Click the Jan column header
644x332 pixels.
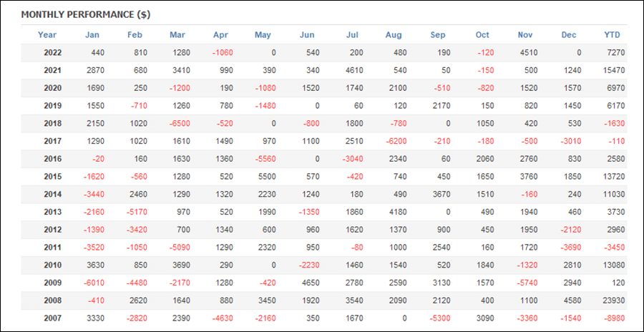click(92, 35)
